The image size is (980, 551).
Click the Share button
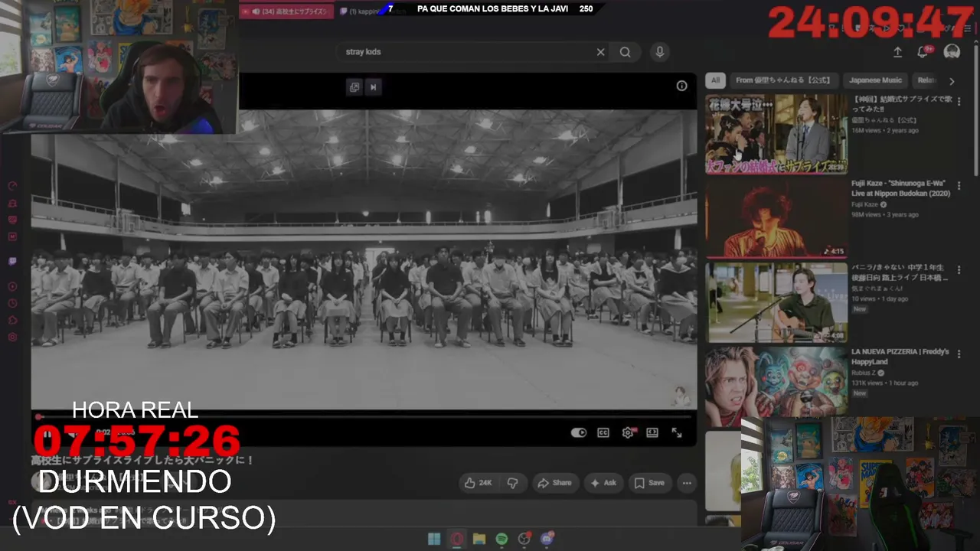click(x=554, y=483)
